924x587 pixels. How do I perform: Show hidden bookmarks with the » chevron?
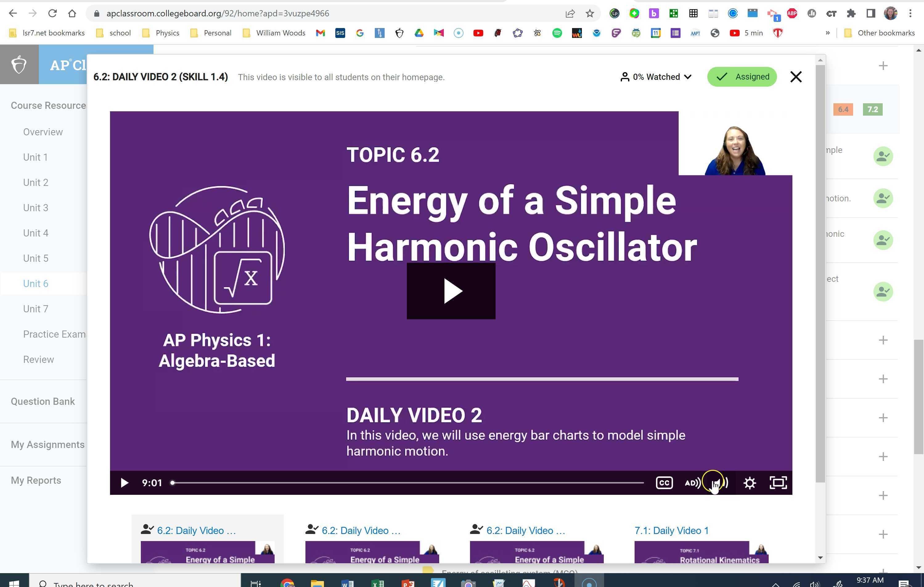pos(827,33)
